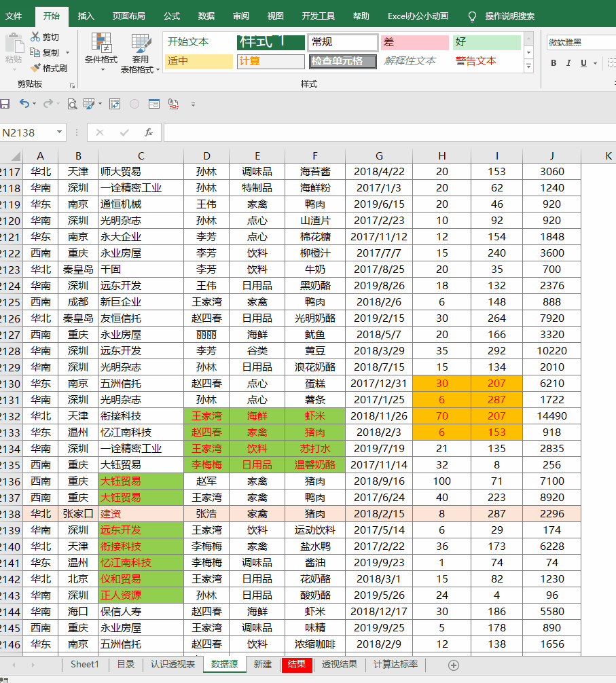Switch to the 认识透视表 sheet tab

pyautogui.click(x=173, y=664)
